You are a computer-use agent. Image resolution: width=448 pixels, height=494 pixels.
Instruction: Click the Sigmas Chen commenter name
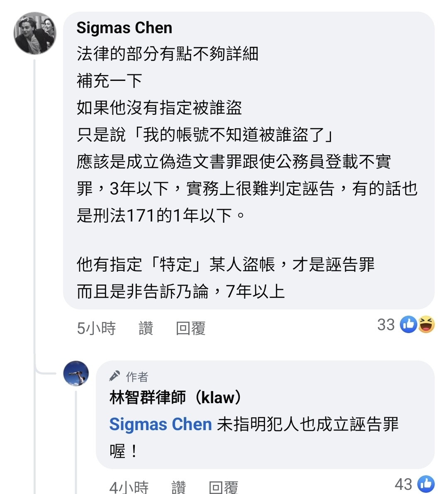coord(124,28)
